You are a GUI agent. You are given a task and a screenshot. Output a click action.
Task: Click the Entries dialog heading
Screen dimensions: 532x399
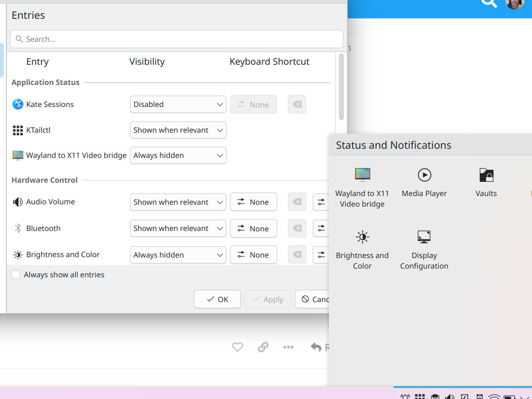pos(28,15)
